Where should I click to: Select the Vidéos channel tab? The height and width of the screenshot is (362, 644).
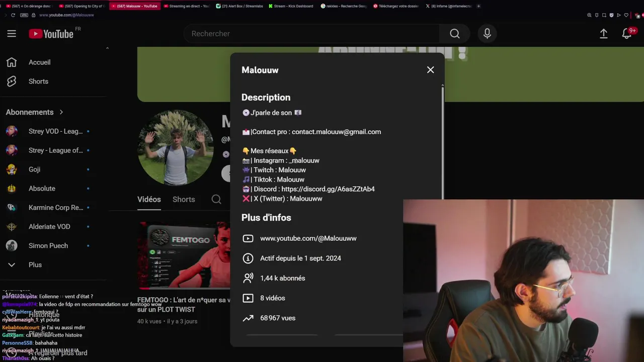(x=149, y=200)
